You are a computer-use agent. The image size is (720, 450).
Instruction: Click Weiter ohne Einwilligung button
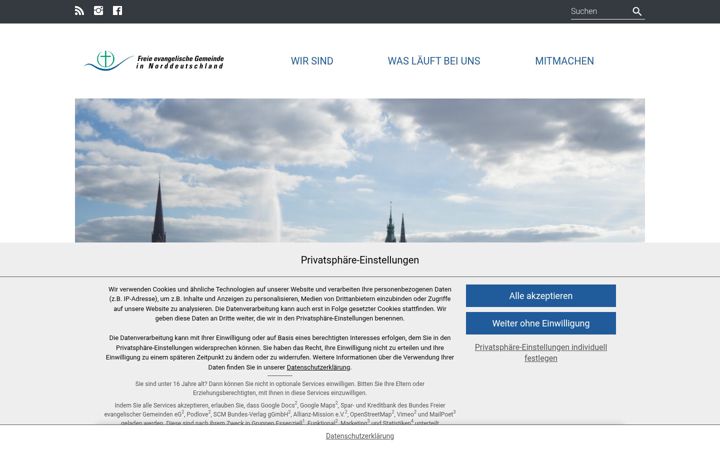click(x=541, y=323)
